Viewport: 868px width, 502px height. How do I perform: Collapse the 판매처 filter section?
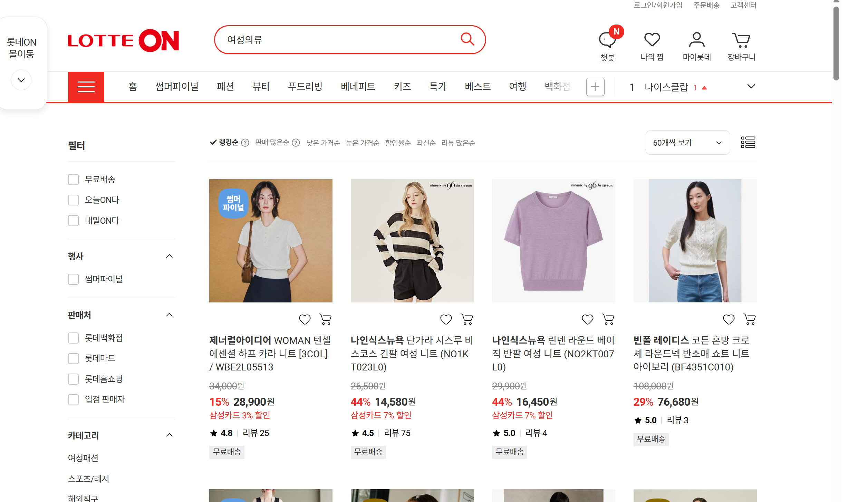tap(169, 315)
